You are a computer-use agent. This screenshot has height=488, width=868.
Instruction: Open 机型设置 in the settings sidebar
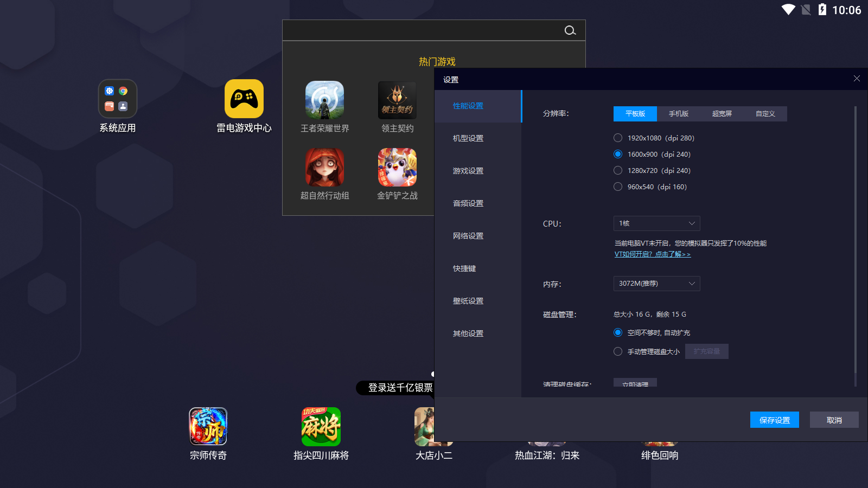coord(478,139)
